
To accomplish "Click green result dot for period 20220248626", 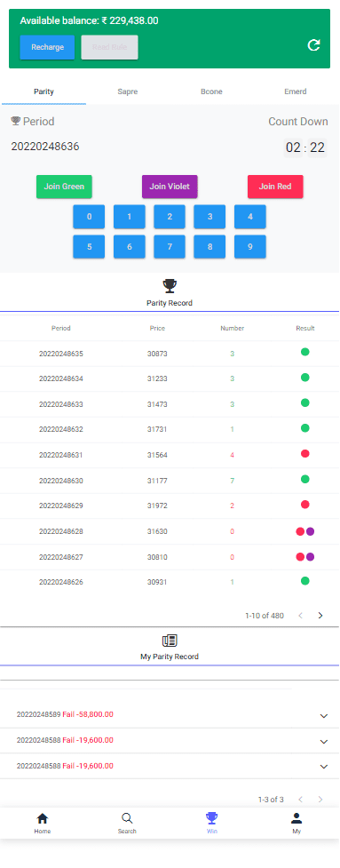I will [x=305, y=581].
